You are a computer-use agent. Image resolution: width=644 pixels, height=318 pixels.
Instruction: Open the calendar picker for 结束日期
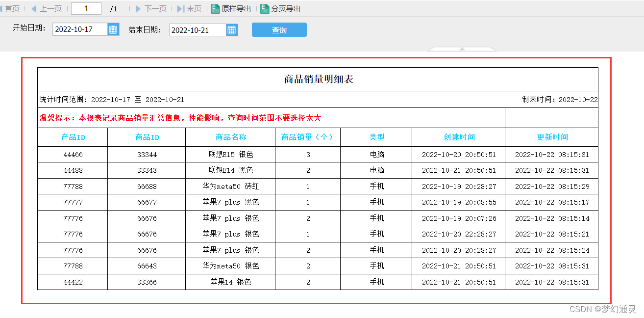232,30
